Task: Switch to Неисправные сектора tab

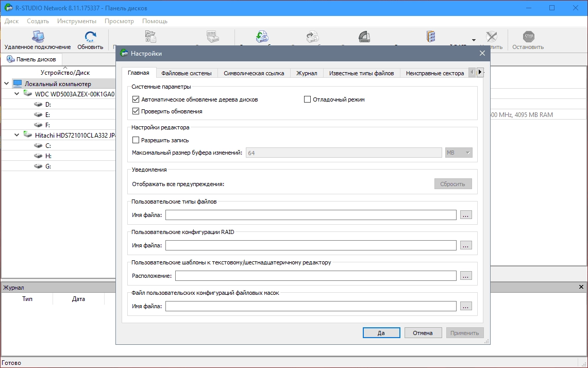Action: click(435, 73)
